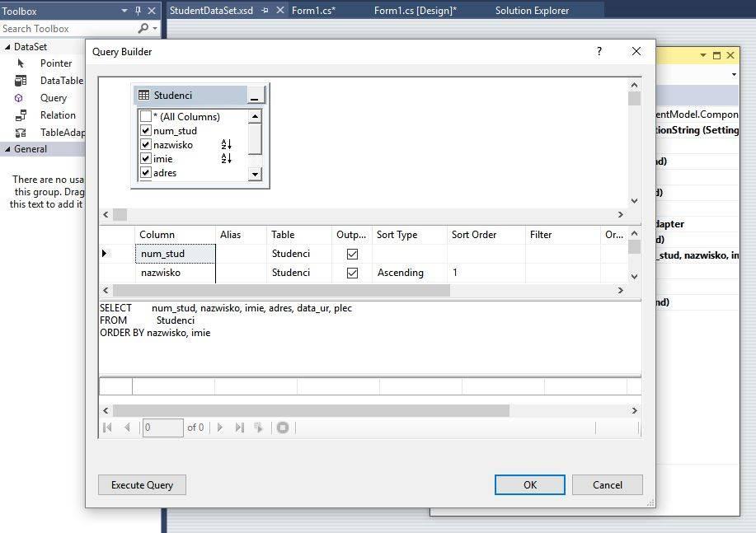Open the Toolbox window options dropdown
This screenshot has height=533, width=756.
[x=124, y=11]
